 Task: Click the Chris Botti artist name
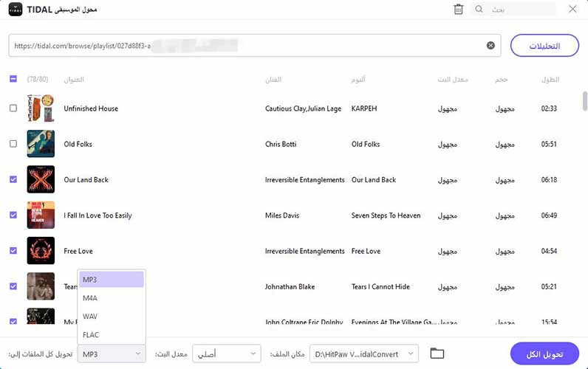[281, 144]
